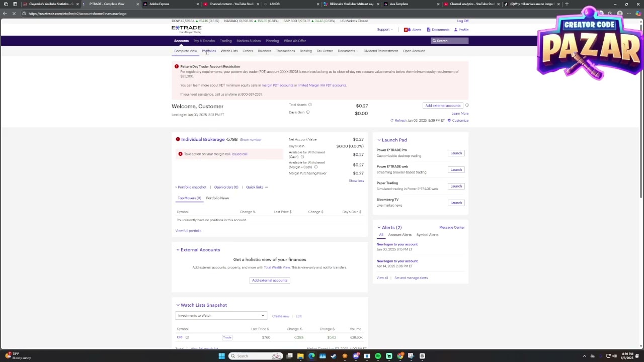Click the Log Off link
644x362 pixels.
(x=462, y=21)
